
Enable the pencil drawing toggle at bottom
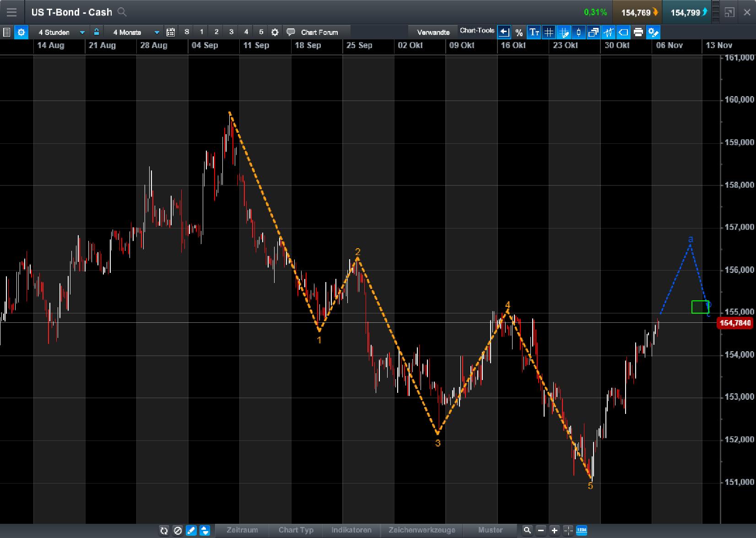191,531
